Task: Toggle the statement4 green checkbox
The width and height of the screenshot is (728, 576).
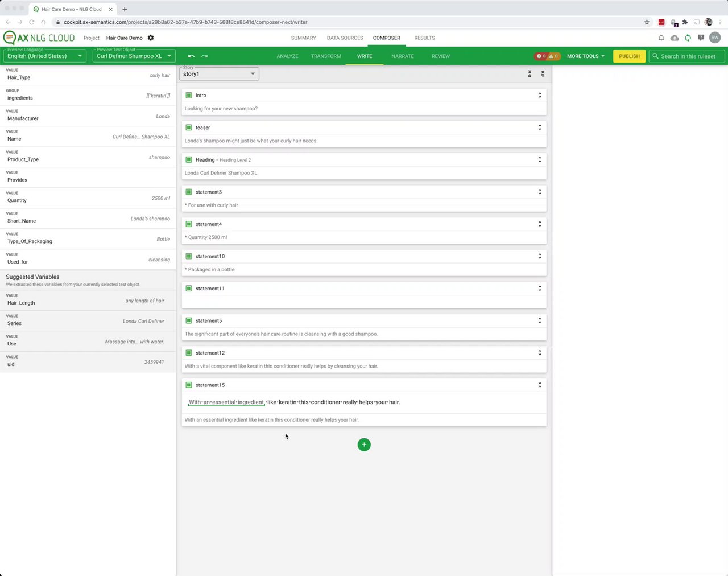Action: pyautogui.click(x=189, y=224)
